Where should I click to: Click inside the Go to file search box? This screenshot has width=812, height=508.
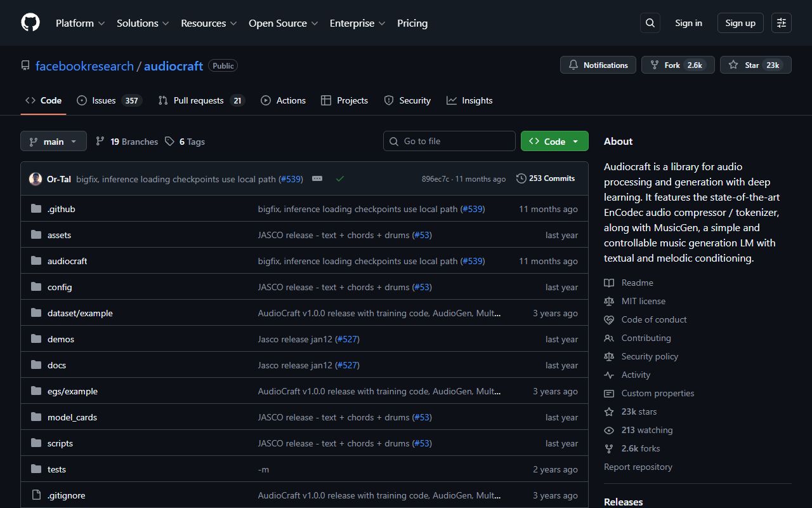[x=449, y=140]
